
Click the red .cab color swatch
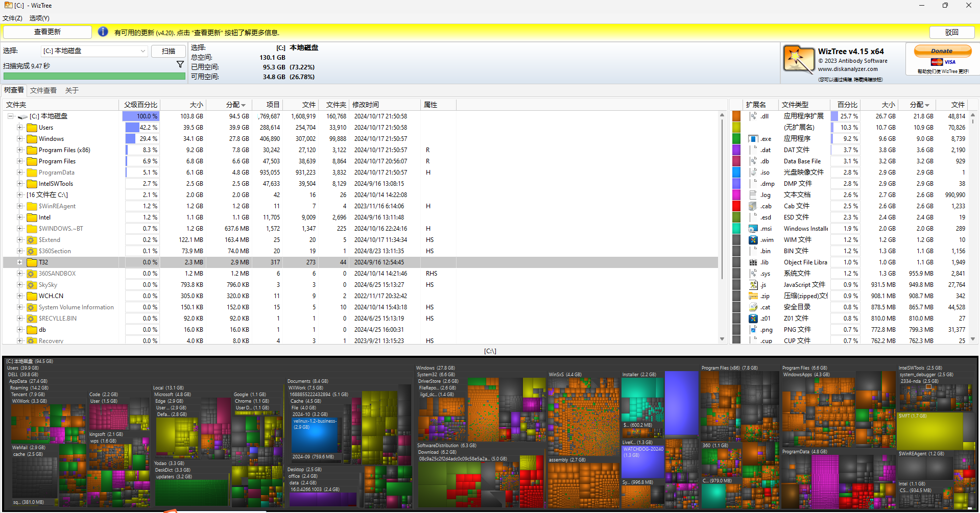click(736, 206)
